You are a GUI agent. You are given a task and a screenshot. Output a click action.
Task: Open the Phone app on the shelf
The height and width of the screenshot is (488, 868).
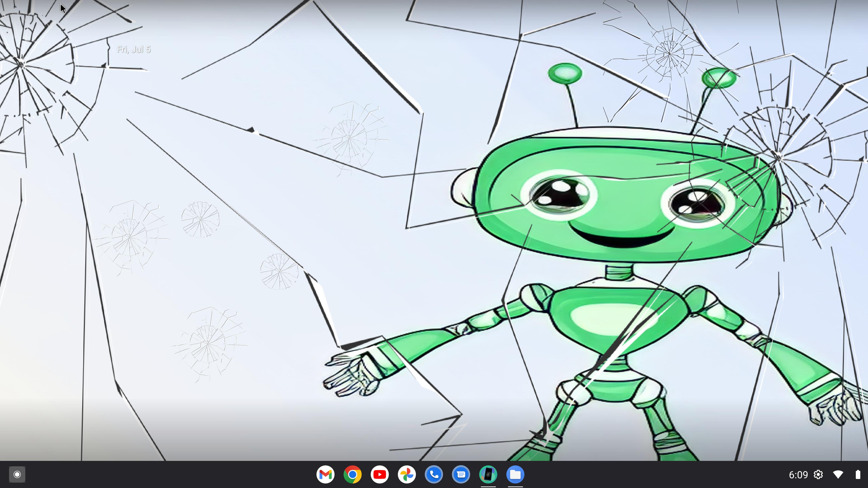[434, 474]
